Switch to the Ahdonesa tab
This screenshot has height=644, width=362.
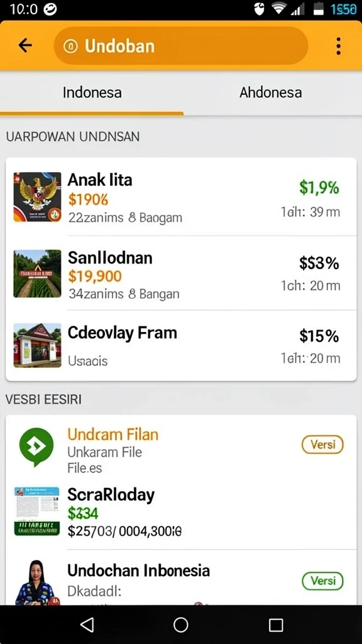click(270, 93)
